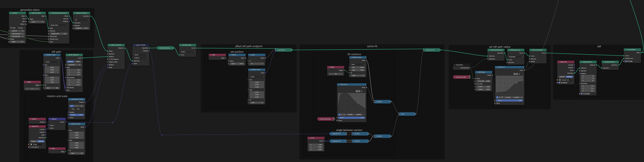Screen dimensions: 644x162
Task: Collapse the Cylinder node
Action: (x=11, y=13)
